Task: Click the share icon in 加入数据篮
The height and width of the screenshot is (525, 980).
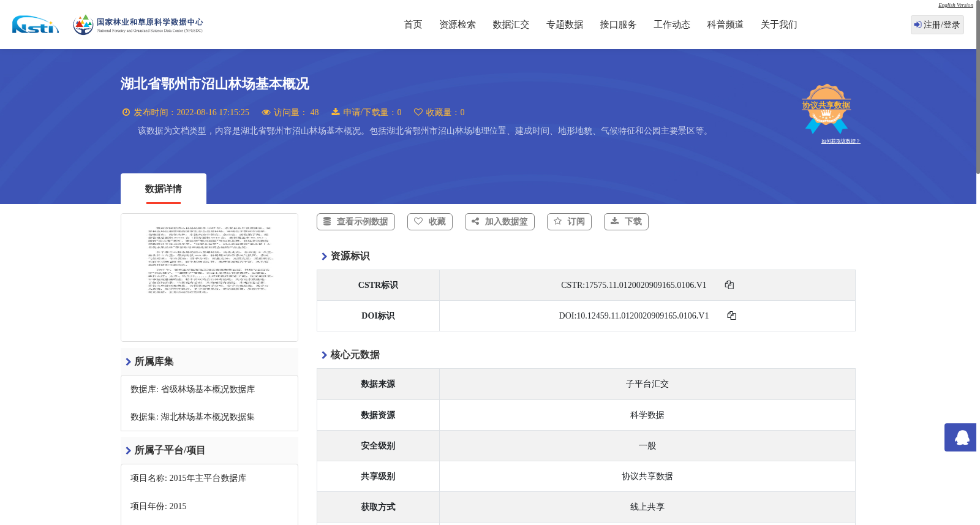Action: click(475, 221)
